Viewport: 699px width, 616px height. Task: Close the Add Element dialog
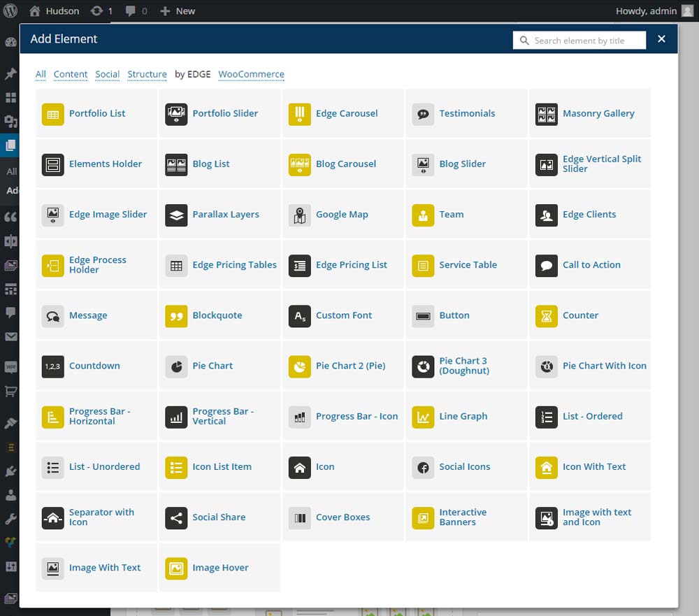tap(661, 39)
